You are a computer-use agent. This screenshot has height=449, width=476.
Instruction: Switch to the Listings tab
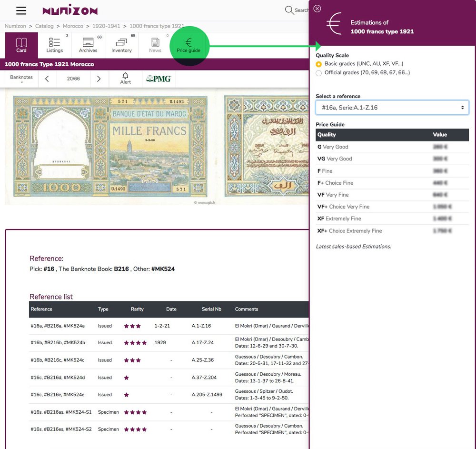(55, 45)
